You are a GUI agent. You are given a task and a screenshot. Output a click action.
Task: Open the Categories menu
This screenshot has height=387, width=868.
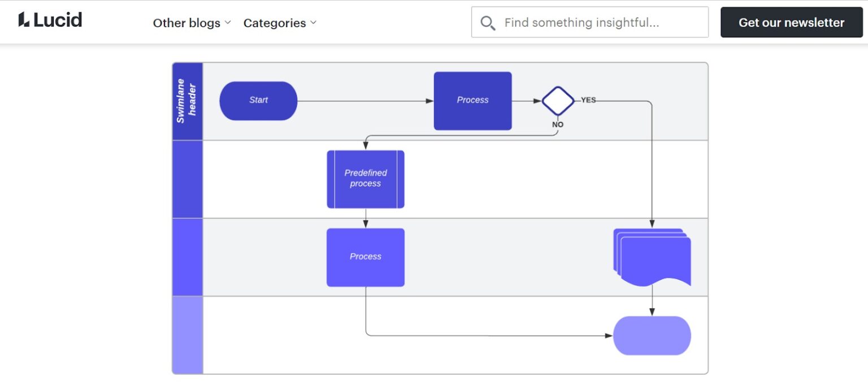click(x=275, y=23)
